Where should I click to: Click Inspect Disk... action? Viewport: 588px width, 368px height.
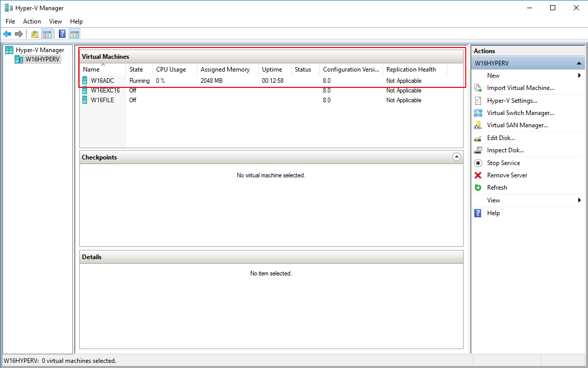[x=506, y=150]
